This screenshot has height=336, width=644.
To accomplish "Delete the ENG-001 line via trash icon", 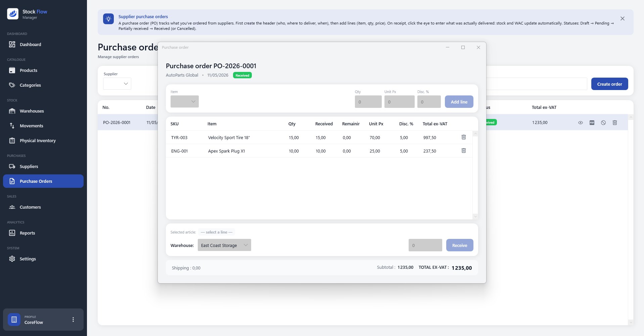I will point(464,151).
